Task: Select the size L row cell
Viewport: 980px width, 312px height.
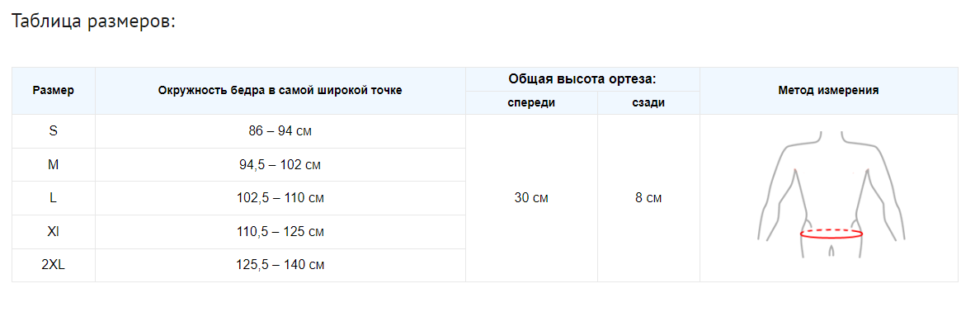Action: [x=53, y=198]
